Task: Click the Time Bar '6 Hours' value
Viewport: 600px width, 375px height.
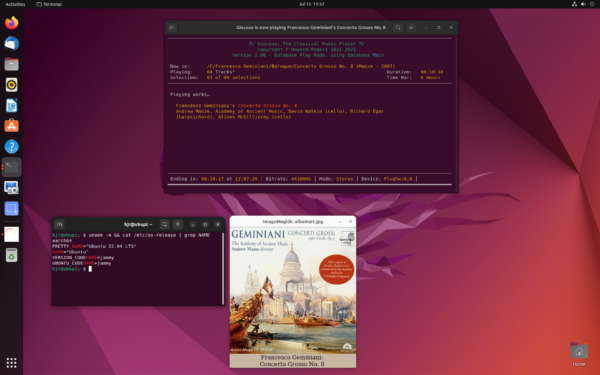Action: click(x=430, y=77)
